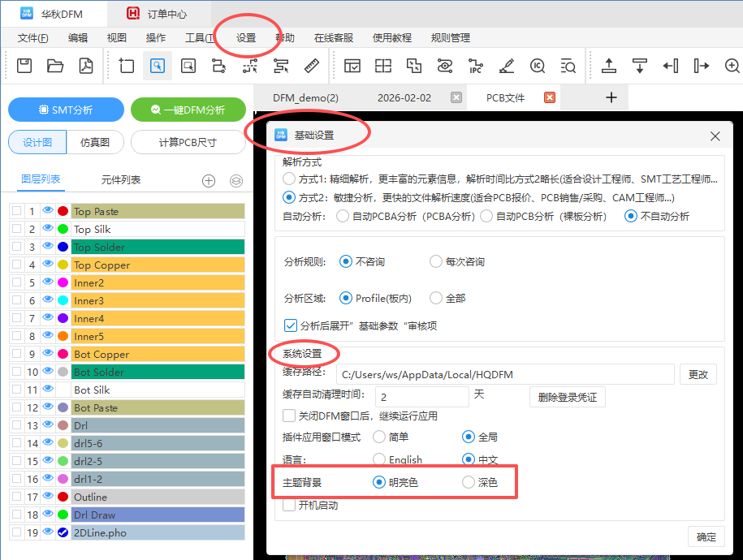Close the 基础设置 dialog
The height and width of the screenshot is (560, 743).
715,136
